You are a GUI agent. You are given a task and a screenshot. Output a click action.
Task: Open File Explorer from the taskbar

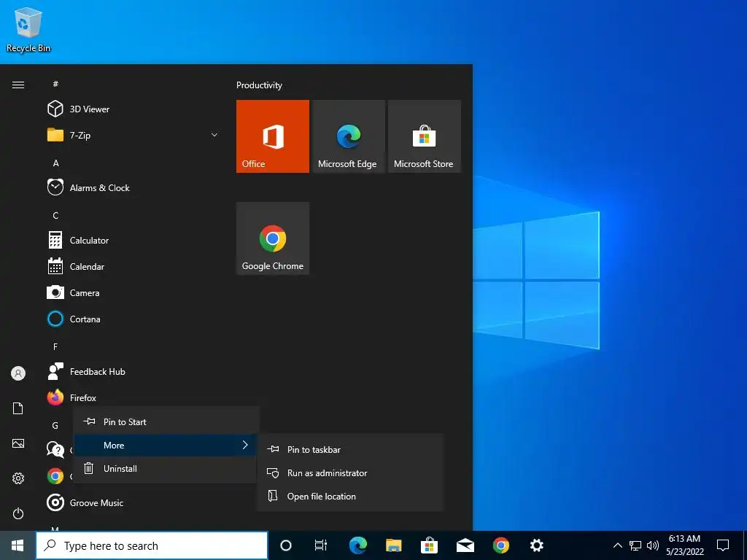pyautogui.click(x=393, y=545)
